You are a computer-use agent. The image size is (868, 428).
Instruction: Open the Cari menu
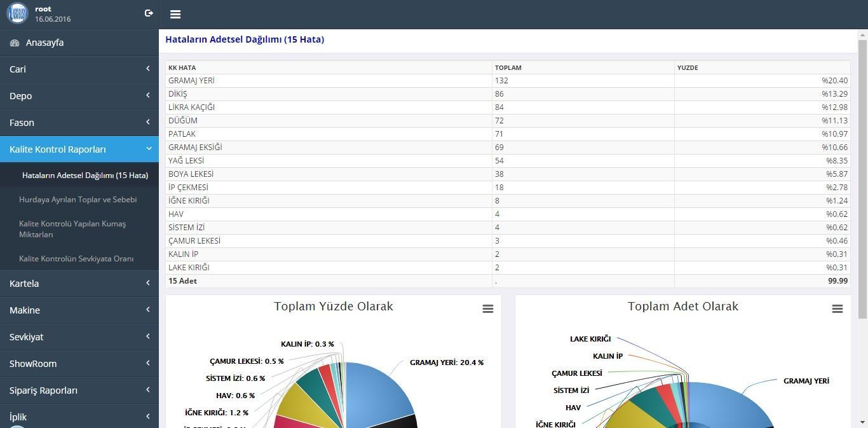[79, 69]
